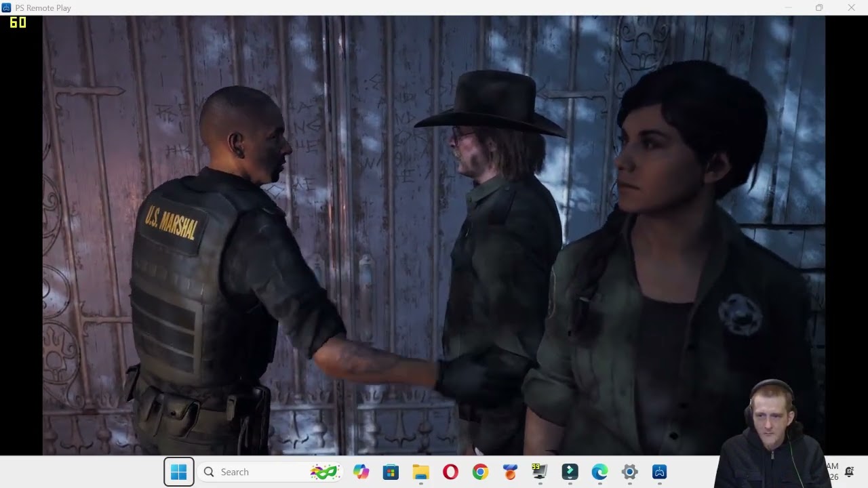Launch Microsoft Store from the taskbar

[x=391, y=472]
